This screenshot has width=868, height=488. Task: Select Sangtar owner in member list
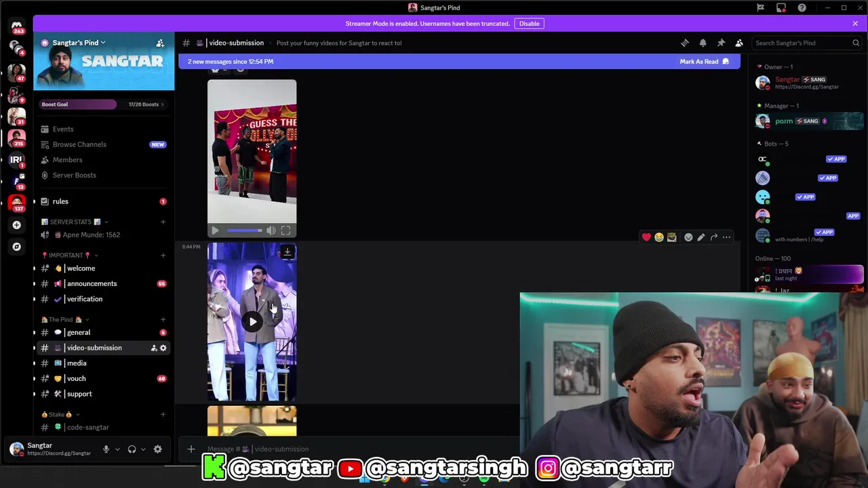[x=809, y=83]
